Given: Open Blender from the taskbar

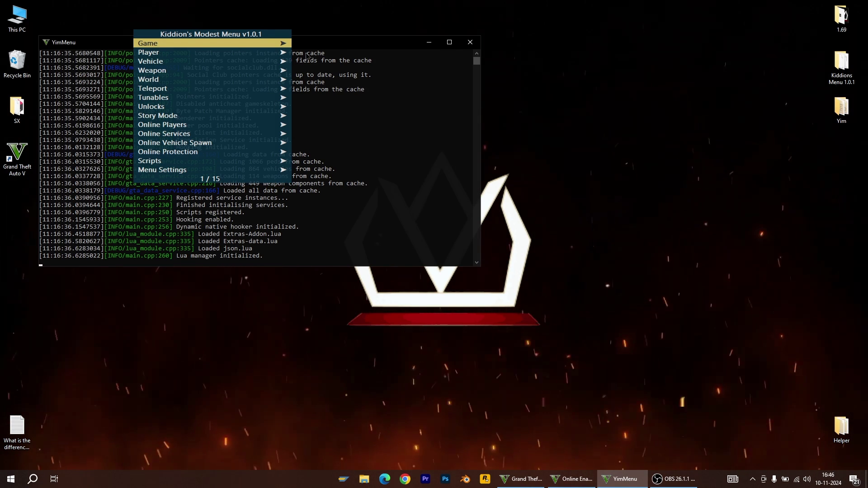Looking at the screenshot, I should 465,479.
